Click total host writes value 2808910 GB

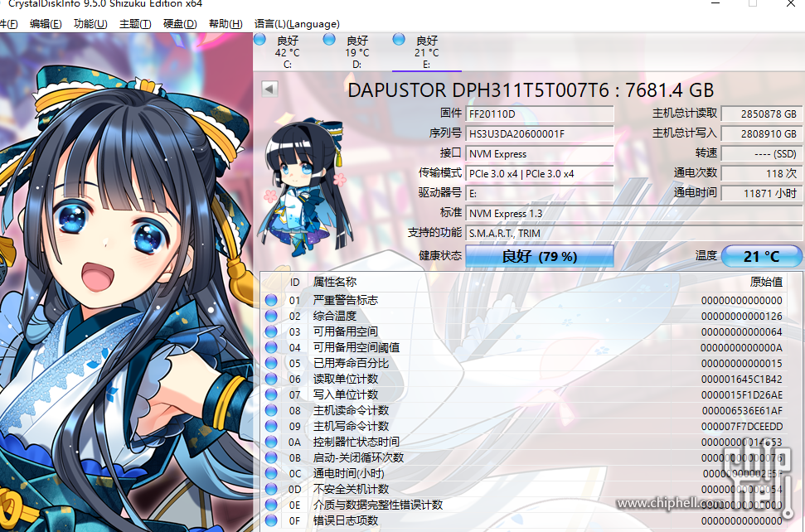point(761,134)
